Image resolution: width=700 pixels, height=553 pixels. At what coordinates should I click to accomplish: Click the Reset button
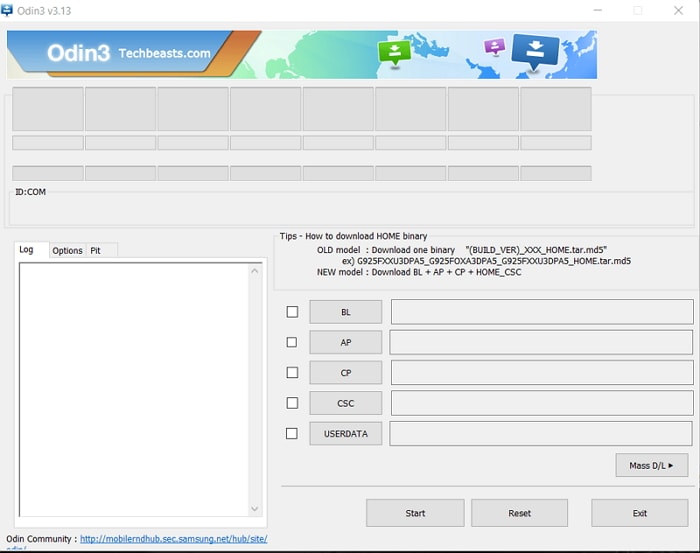pos(519,513)
